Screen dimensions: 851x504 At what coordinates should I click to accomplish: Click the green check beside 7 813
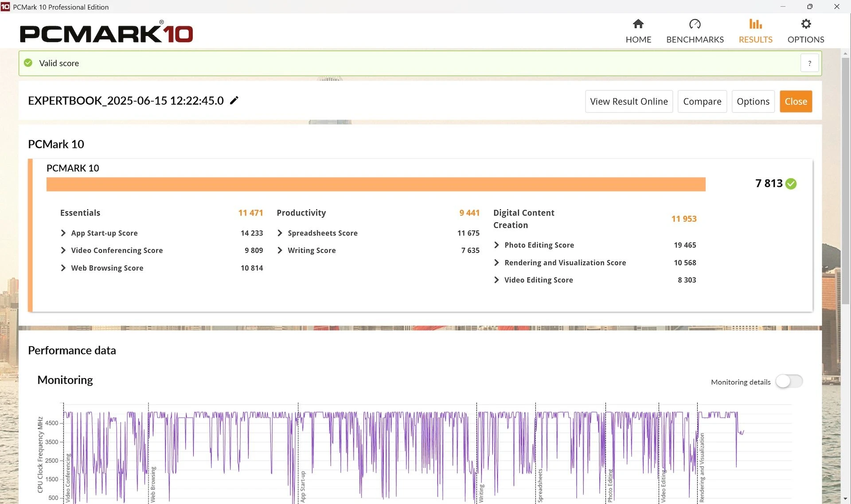[791, 184]
